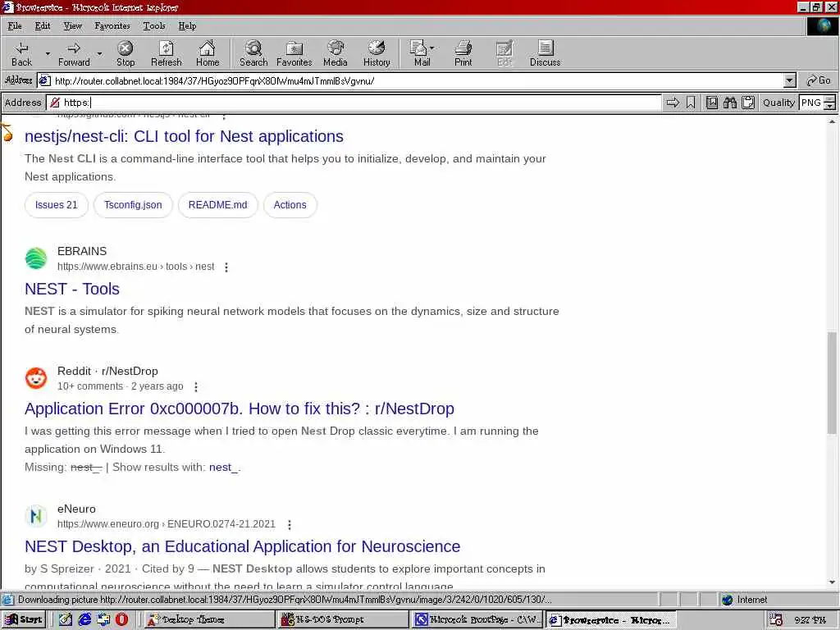Click the Issues 21 chip
Viewport: 840px width, 630px height.
click(x=57, y=204)
